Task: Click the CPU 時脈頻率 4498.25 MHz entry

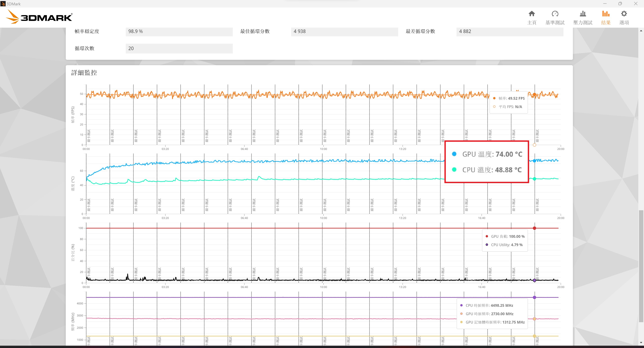Action: tap(487, 305)
